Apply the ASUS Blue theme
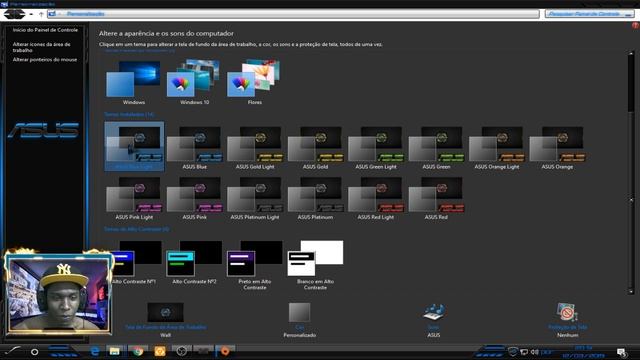Screen dimensions: 640x360 click(x=194, y=147)
